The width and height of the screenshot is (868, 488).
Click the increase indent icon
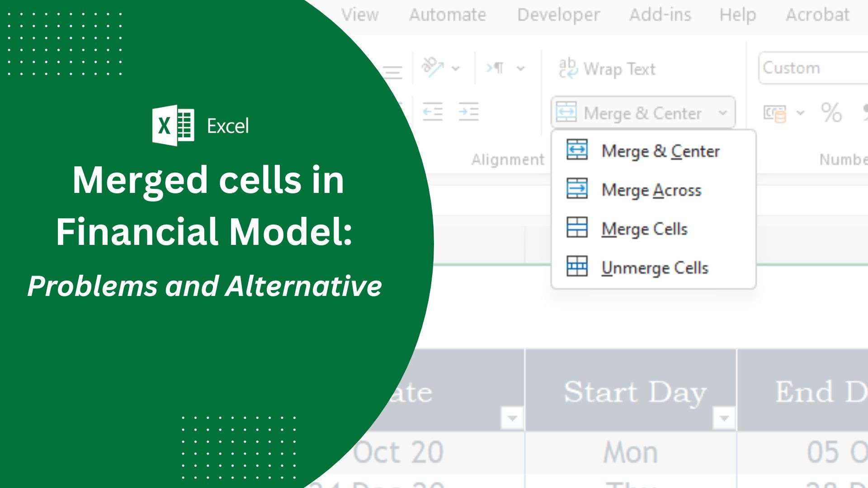[468, 112]
